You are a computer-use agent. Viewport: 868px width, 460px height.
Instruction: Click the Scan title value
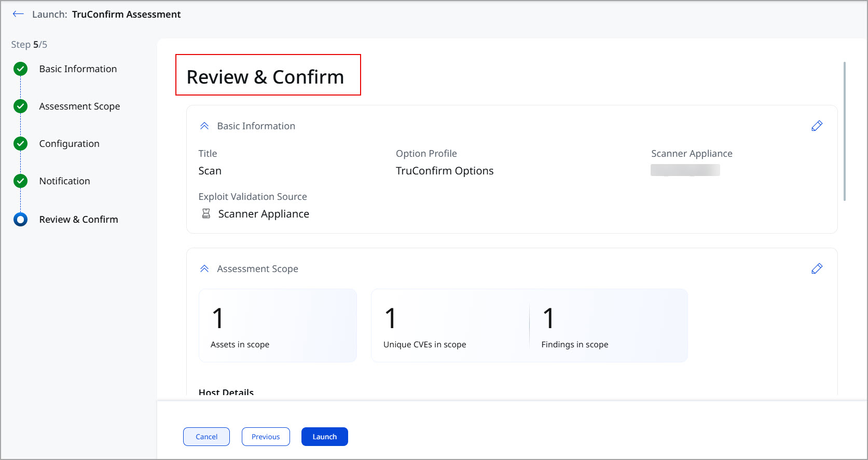point(210,171)
